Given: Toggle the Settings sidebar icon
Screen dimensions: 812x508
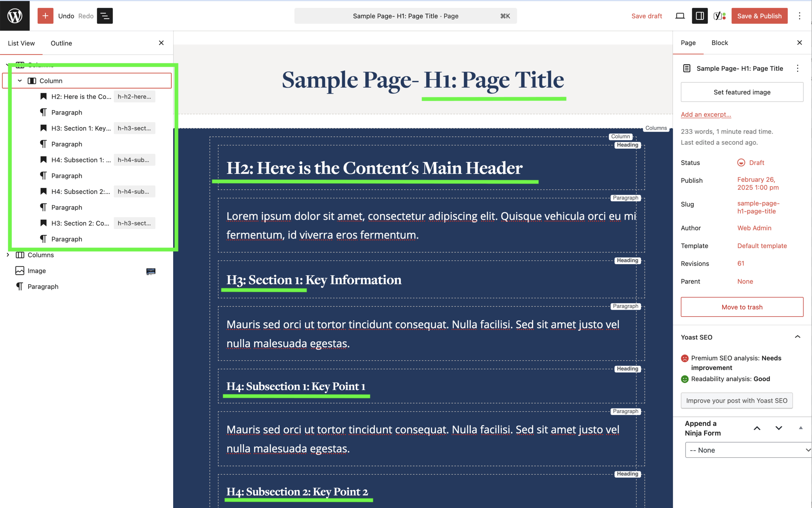Looking at the screenshot, I should click(699, 16).
